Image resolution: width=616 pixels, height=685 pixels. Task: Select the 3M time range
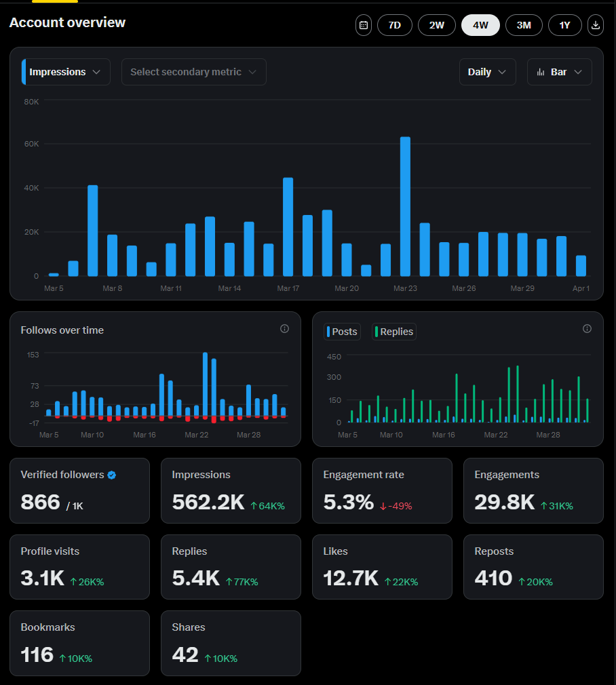point(524,25)
